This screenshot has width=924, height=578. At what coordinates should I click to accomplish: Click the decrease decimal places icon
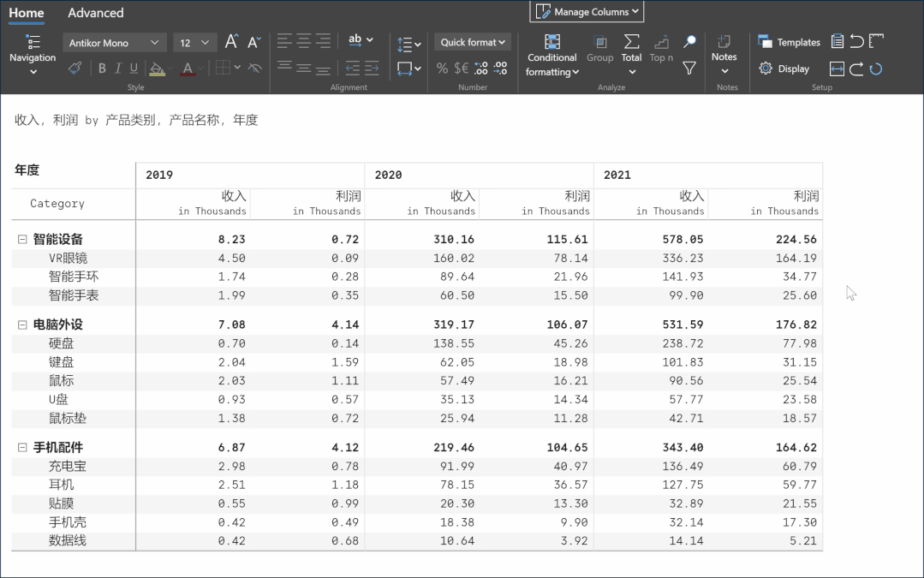point(500,69)
